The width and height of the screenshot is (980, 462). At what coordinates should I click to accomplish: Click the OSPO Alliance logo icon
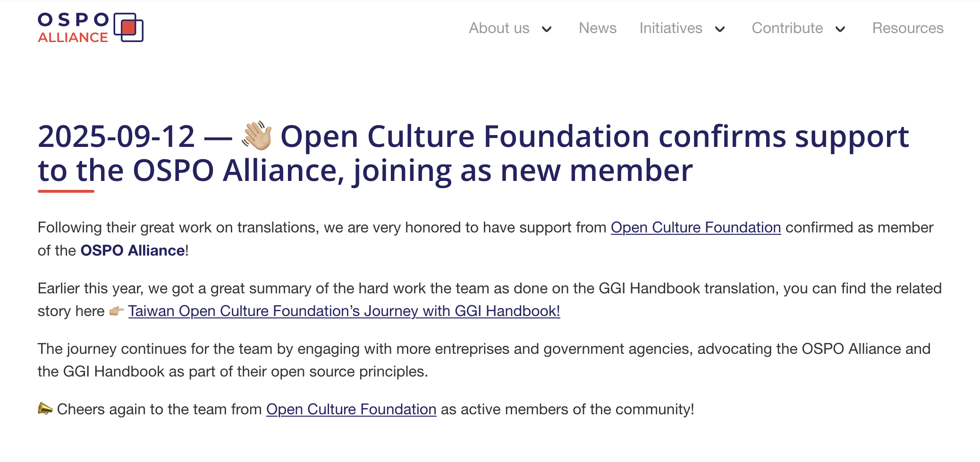tap(128, 27)
